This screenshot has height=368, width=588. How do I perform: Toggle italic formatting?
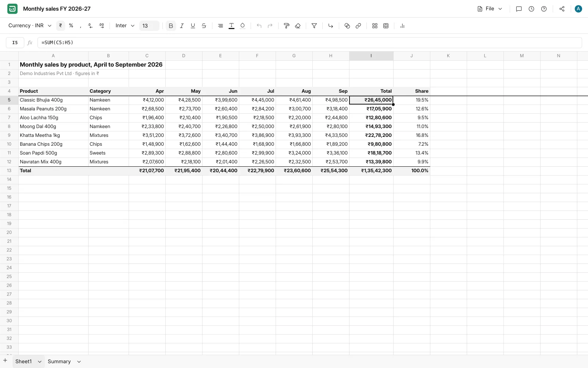[182, 26]
